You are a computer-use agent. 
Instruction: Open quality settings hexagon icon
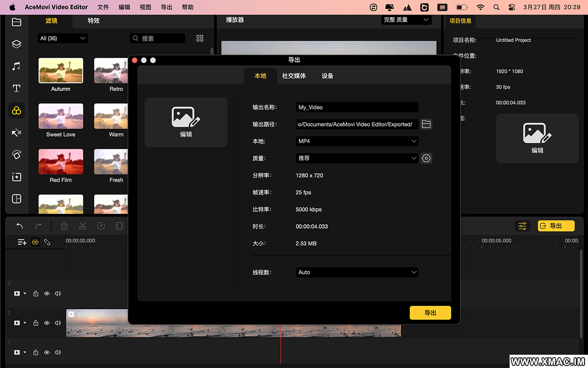[x=426, y=158]
